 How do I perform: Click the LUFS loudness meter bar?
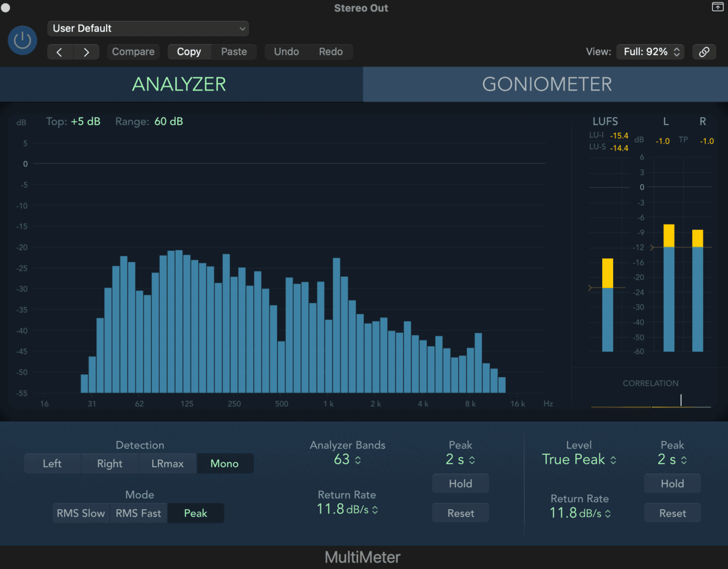click(x=608, y=305)
